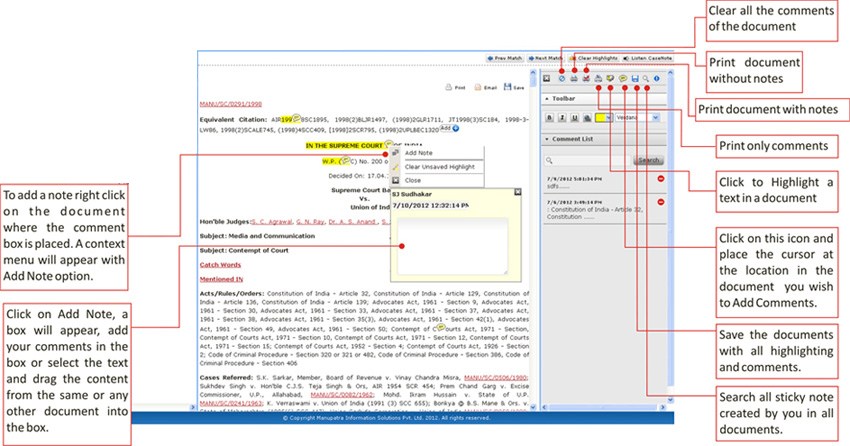Click Prev Match button
The image size is (850, 446).
tap(505, 58)
